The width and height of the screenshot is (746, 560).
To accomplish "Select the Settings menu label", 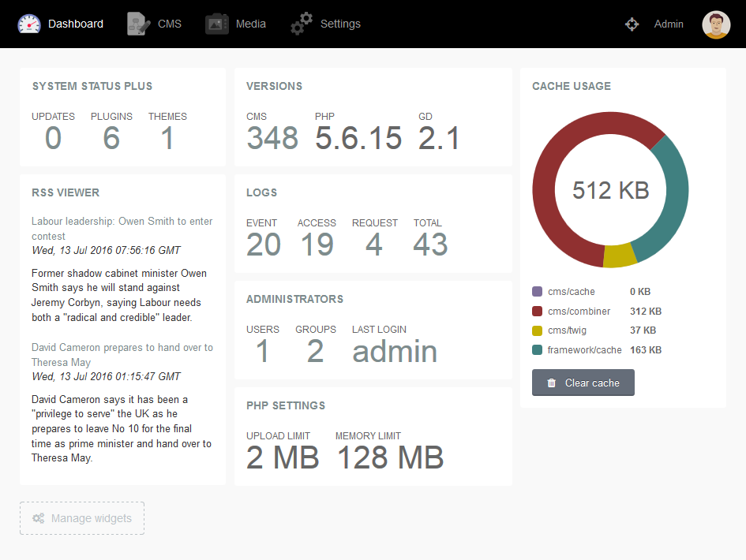I will (x=340, y=24).
